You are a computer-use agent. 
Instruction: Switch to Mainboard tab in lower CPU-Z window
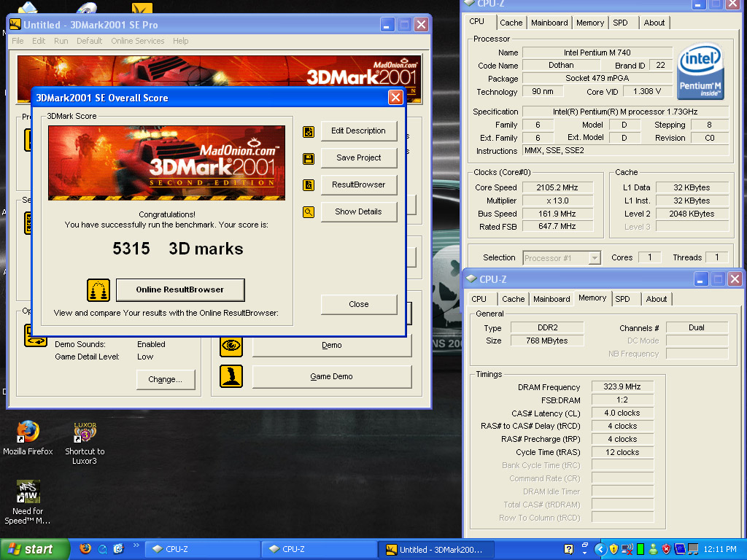pyautogui.click(x=551, y=299)
